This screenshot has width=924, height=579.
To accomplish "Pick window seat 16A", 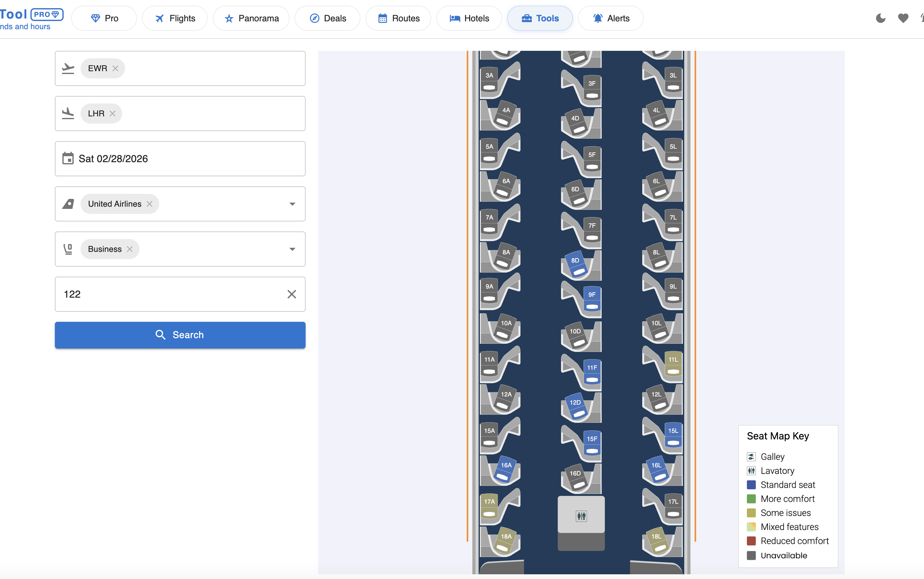I will click(506, 470).
